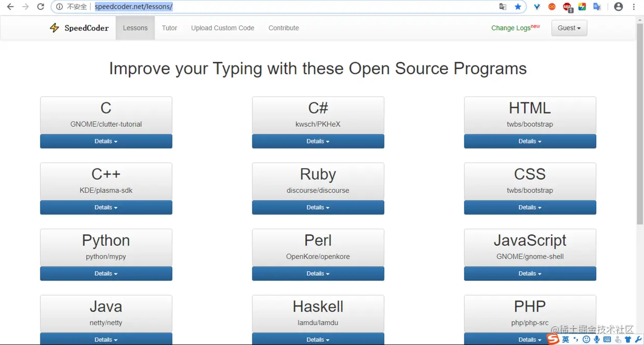
Task: Expand Details under the C++ lesson
Action: 106,207
